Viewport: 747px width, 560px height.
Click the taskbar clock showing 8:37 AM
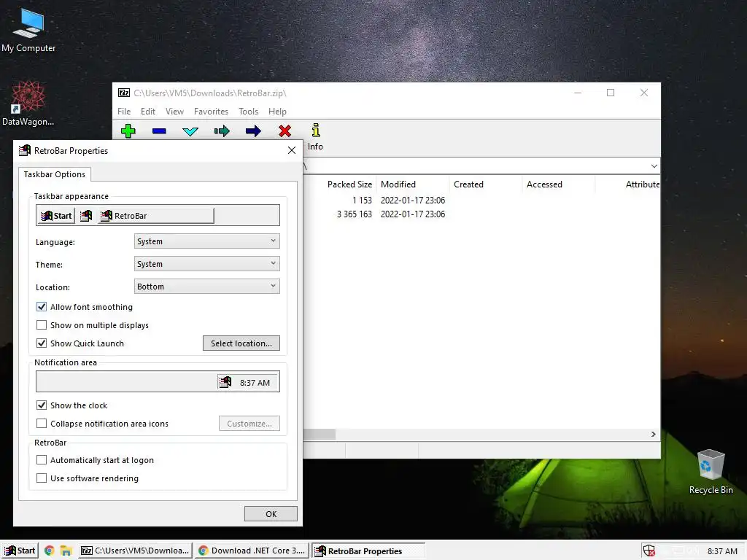tap(722, 551)
